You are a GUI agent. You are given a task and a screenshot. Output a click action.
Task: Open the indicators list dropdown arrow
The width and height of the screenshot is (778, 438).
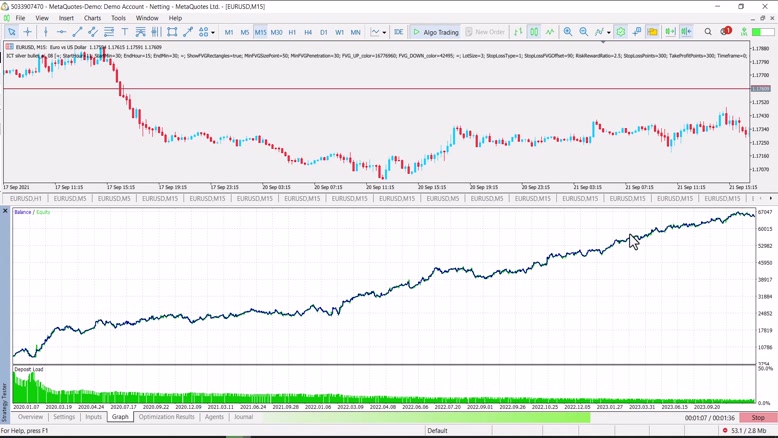coord(608,32)
